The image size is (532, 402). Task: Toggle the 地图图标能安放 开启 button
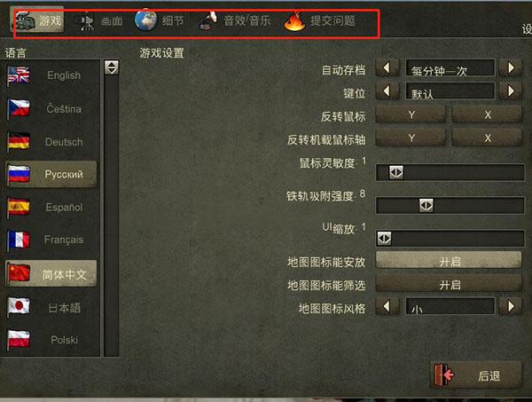(x=449, y=261)
